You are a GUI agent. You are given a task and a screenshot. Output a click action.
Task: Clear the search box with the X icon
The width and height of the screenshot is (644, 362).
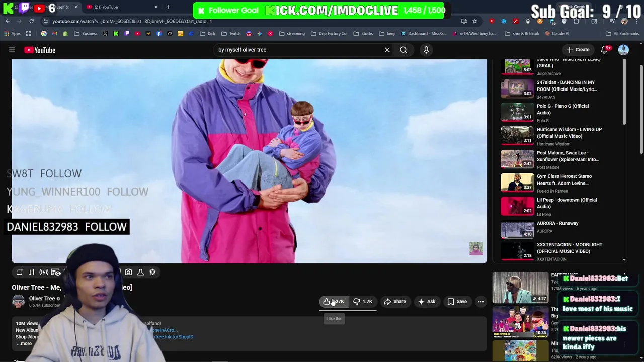387,50
